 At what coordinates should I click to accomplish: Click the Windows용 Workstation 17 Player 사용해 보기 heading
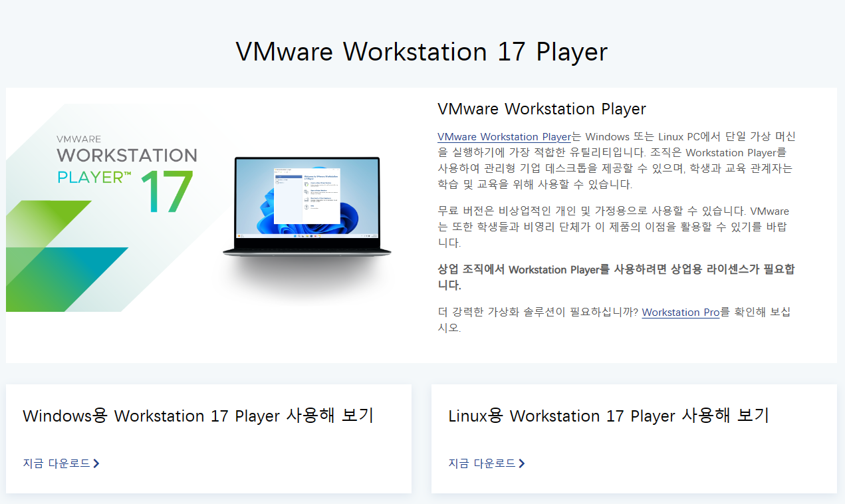[198, 416]
